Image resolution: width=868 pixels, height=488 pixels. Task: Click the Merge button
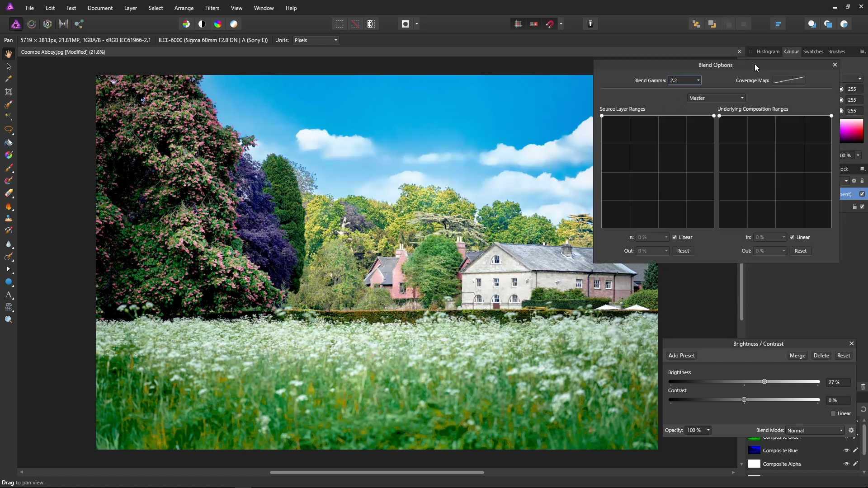pos(797,356)
